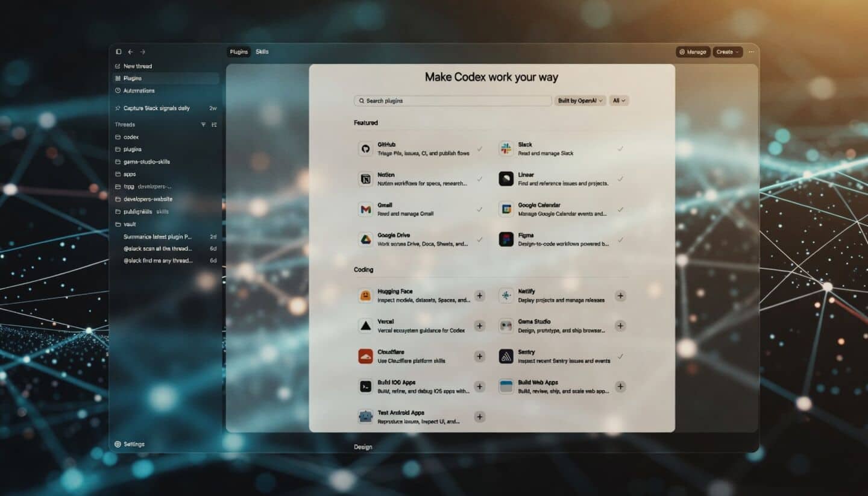Screen dimensions: 868x496
Task: Click the checkmark next to Sentry
Action: pos(620,356)
